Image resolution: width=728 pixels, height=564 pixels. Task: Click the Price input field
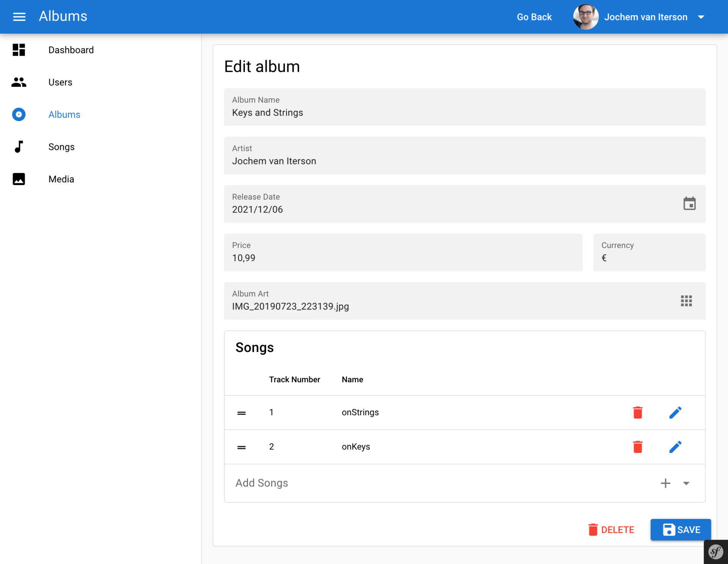click(403, 252)
